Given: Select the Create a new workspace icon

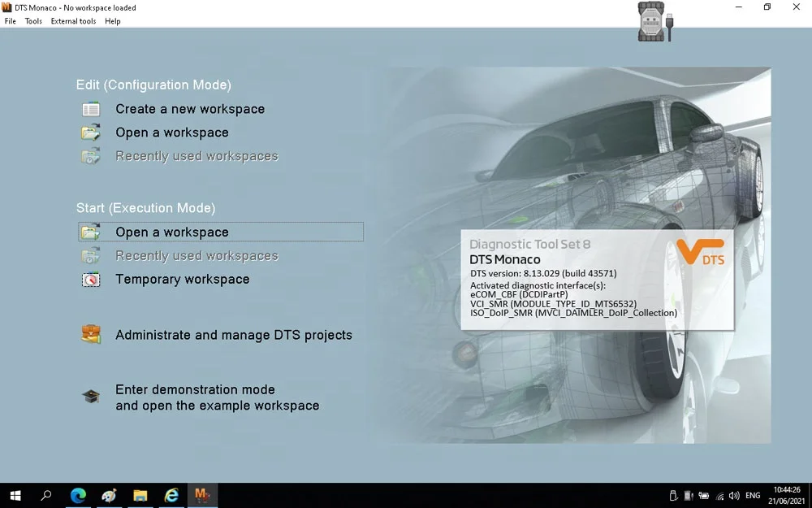Looking at the screenshot, I should [x=90, y=108].
